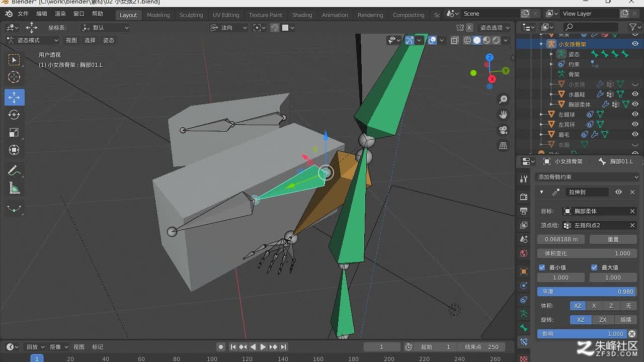The image size is (644, 362).
Task: Enable auto keying record button
Action: click(221, 347)
